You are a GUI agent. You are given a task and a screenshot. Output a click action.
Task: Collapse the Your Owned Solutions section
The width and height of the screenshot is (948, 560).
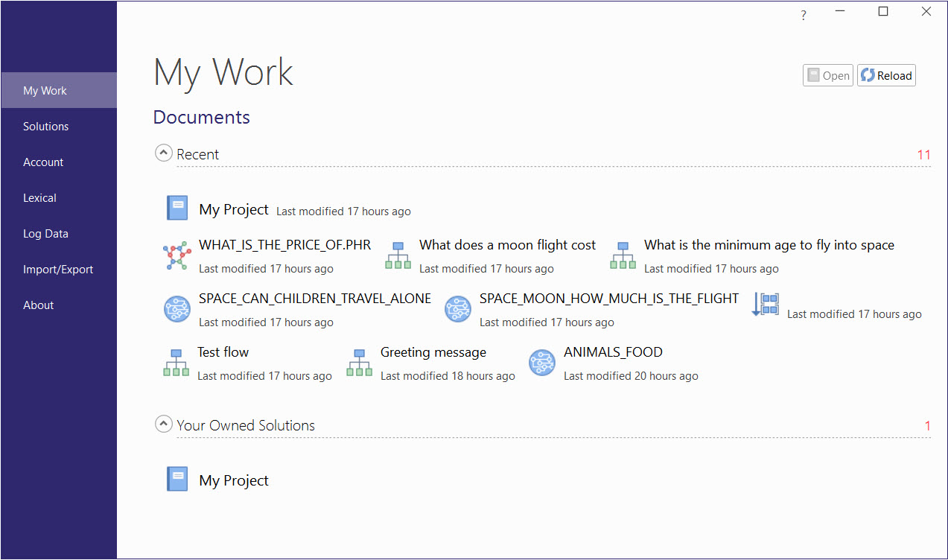point(163,424)
